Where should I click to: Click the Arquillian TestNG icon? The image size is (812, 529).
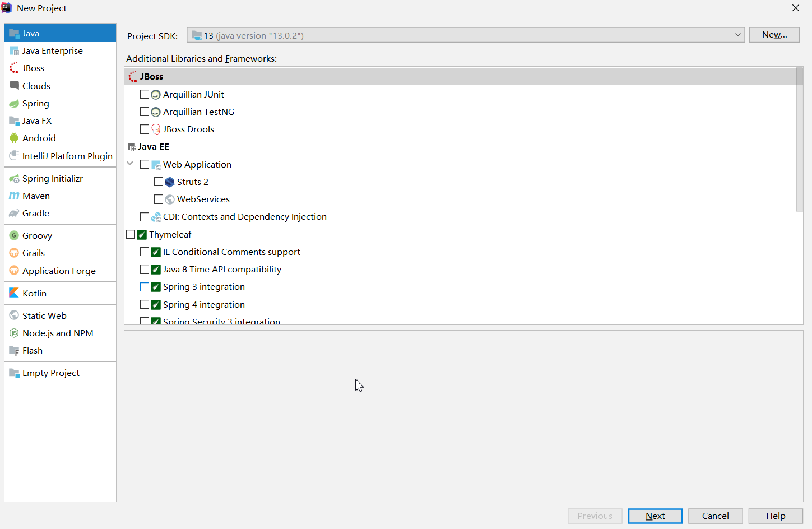click(x=156, y=112)
